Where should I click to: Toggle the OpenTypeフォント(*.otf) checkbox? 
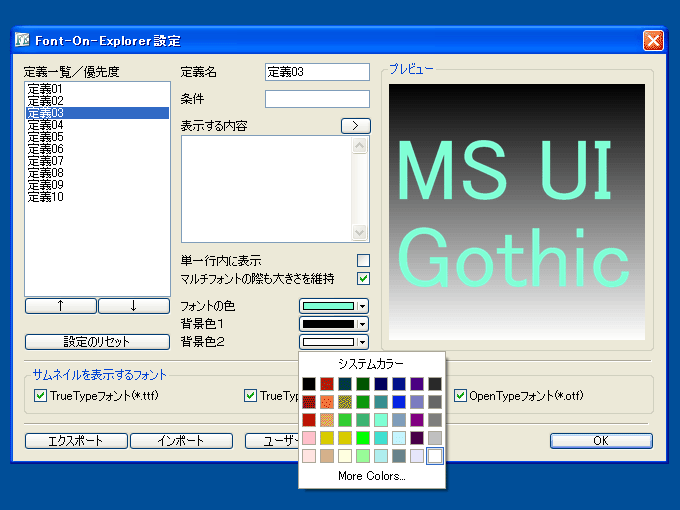pyautogui.click(x=460, y=396)
